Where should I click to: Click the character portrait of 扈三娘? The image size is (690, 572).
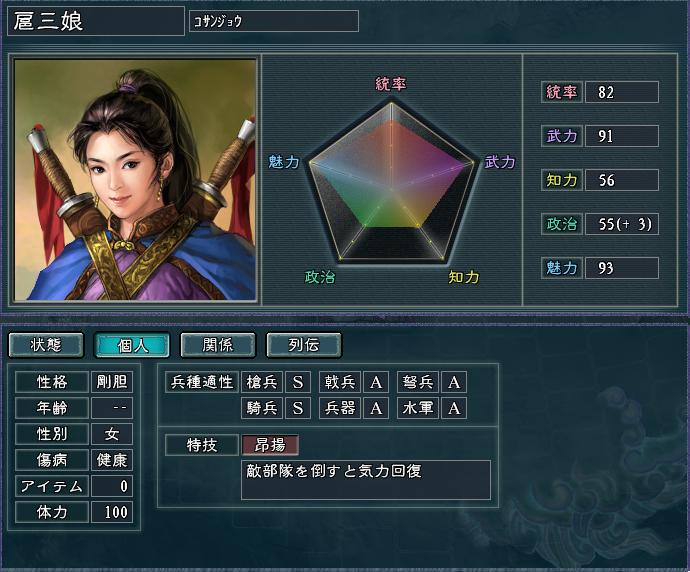(x=135, y=180)
